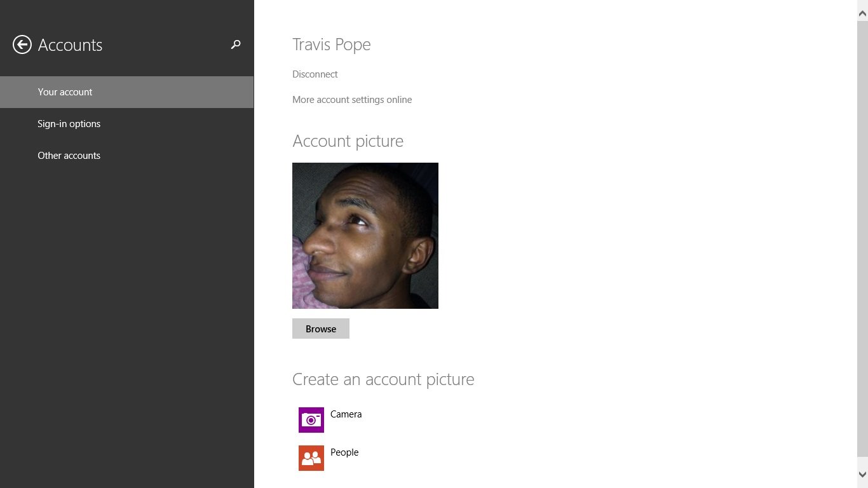Open More account settings online

tap(352, 100)
